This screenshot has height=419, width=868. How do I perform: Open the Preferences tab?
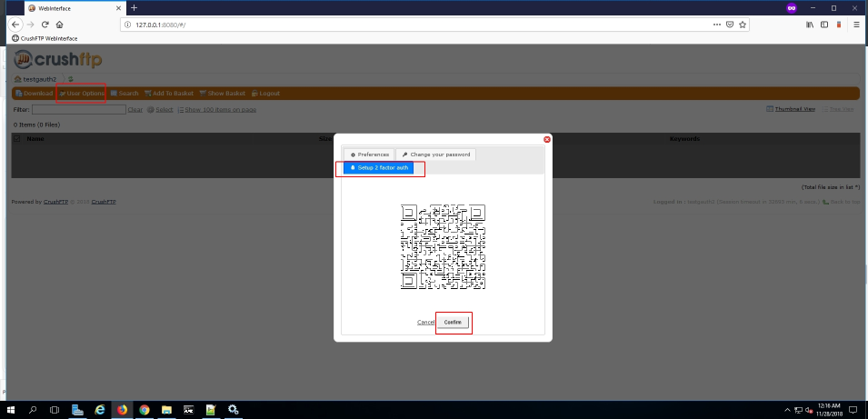[x=369, y=155]
